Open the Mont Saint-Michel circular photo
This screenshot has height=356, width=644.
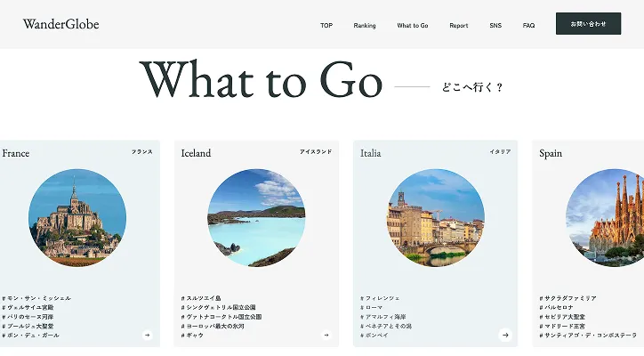[77, 218]
